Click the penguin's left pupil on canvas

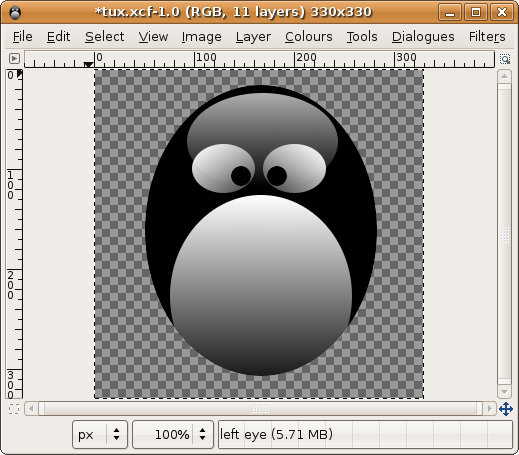pyautogui.click(x=241, y=176)
